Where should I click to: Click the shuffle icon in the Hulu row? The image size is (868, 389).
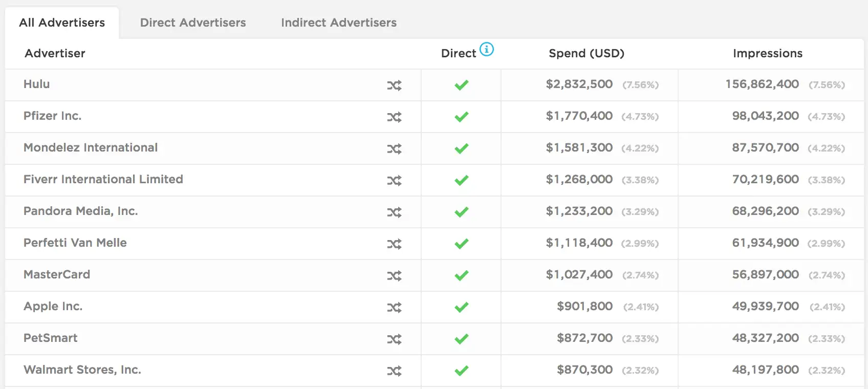pos(394,85)
